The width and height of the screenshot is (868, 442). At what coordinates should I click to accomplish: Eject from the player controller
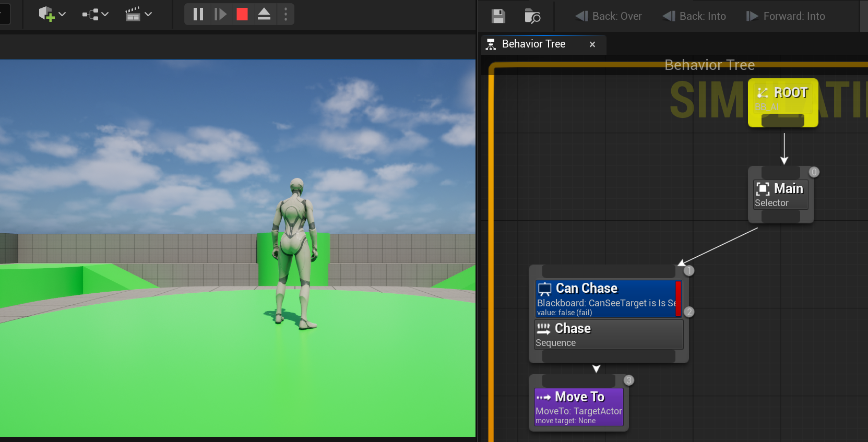click(264, 14)
